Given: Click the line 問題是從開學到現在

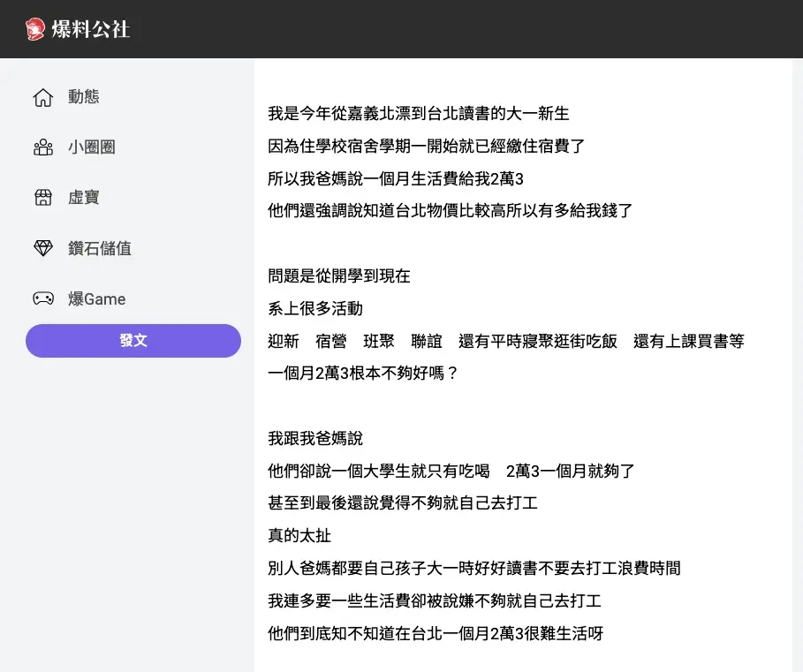Looking at the screenshot, I should point(339,276).
